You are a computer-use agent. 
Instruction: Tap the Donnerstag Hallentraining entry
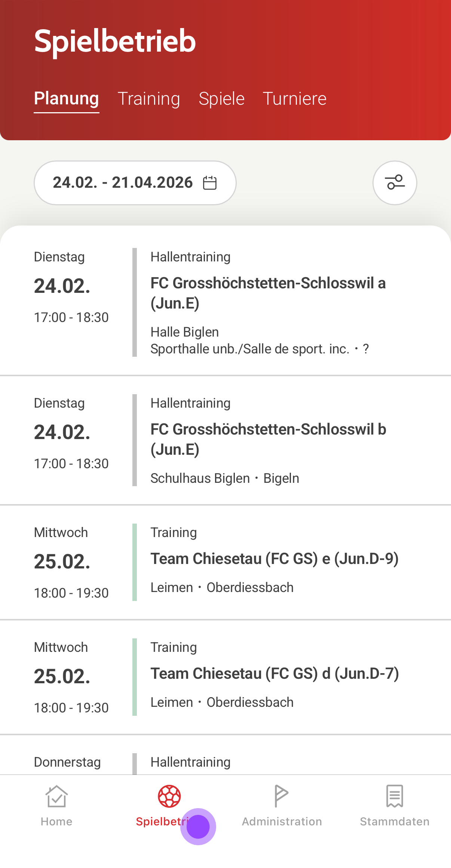point(190,762)
